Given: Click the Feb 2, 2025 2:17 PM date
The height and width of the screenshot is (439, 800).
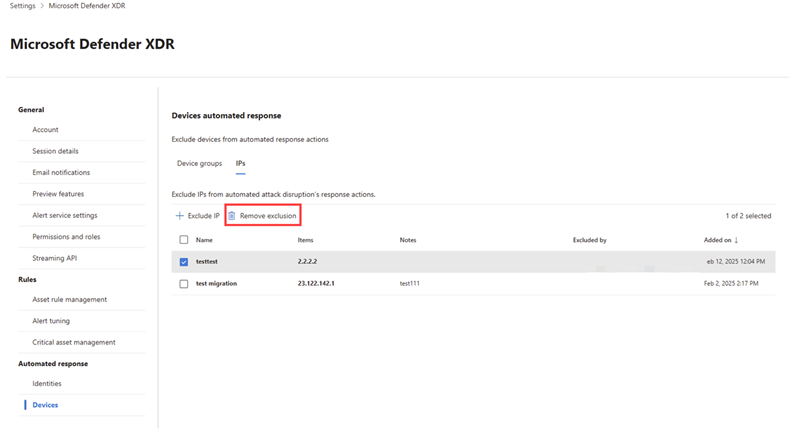Looking at the screenshot, I should (x=731, y=283).
